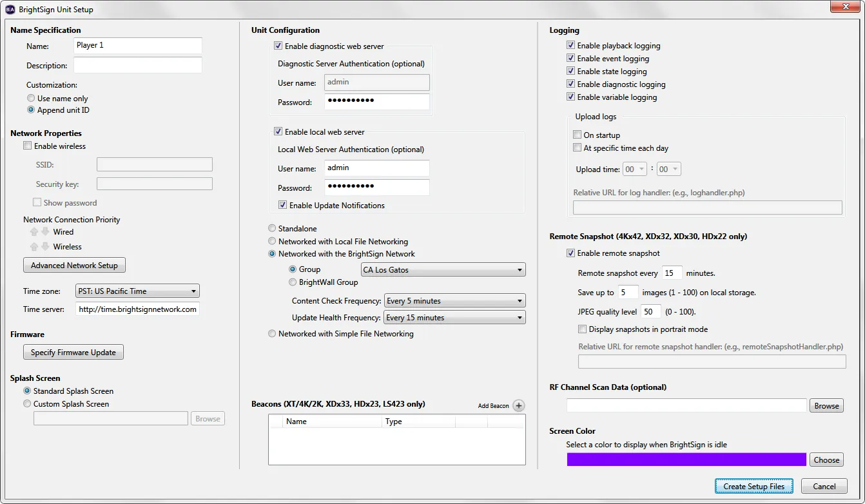
Task: Click the Name field containing Player 1
Action: coord(138,46)
